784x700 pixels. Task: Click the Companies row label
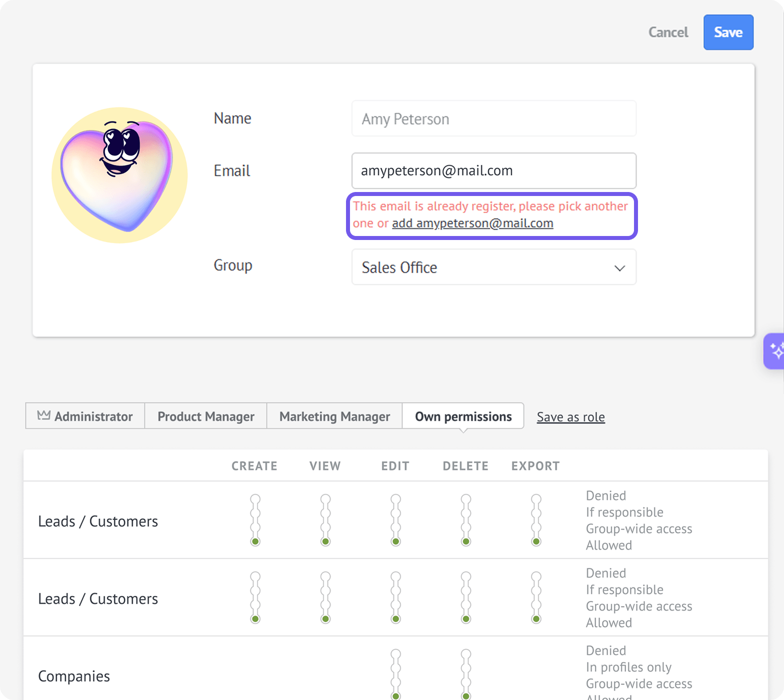coord(74,676)
